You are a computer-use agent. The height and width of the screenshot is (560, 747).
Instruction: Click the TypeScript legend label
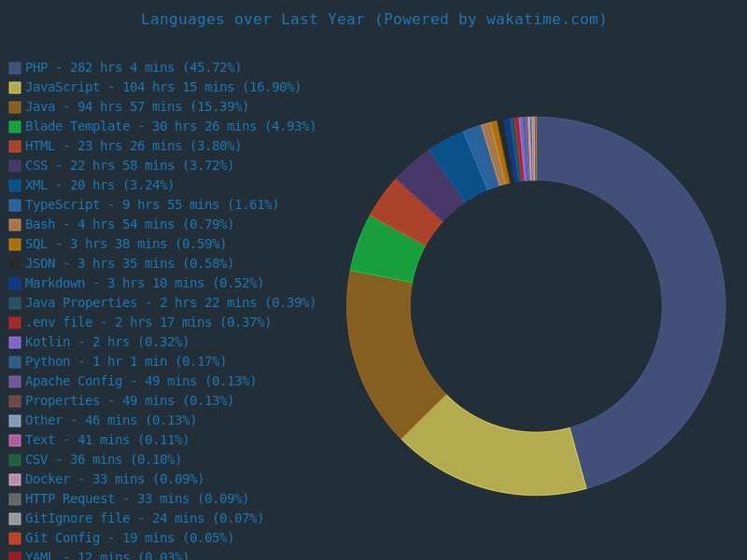152,205
